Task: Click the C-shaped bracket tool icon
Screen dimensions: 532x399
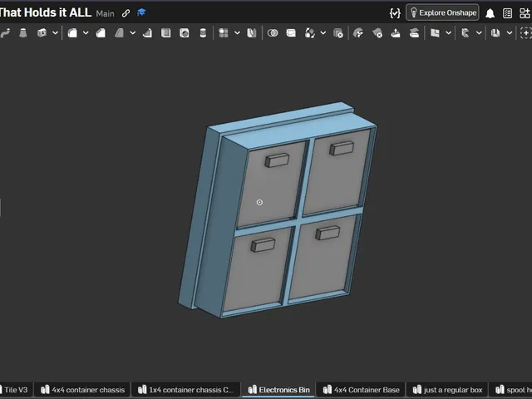Action: pos(465,33)
